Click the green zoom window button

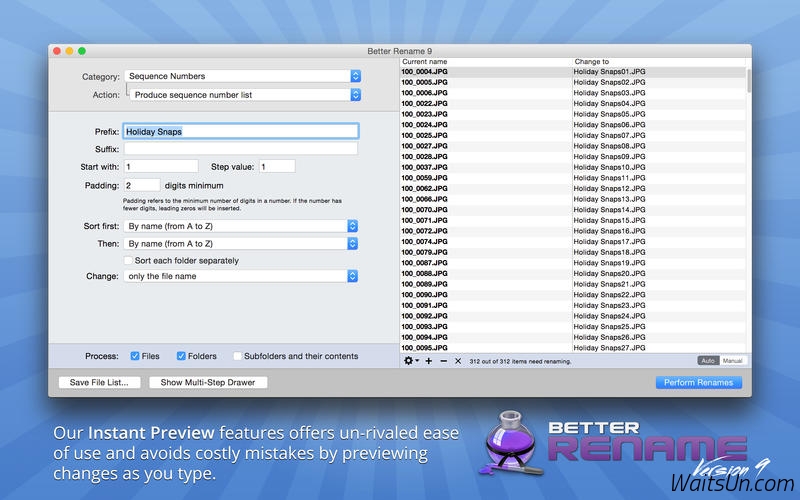[x=82, y=51]
